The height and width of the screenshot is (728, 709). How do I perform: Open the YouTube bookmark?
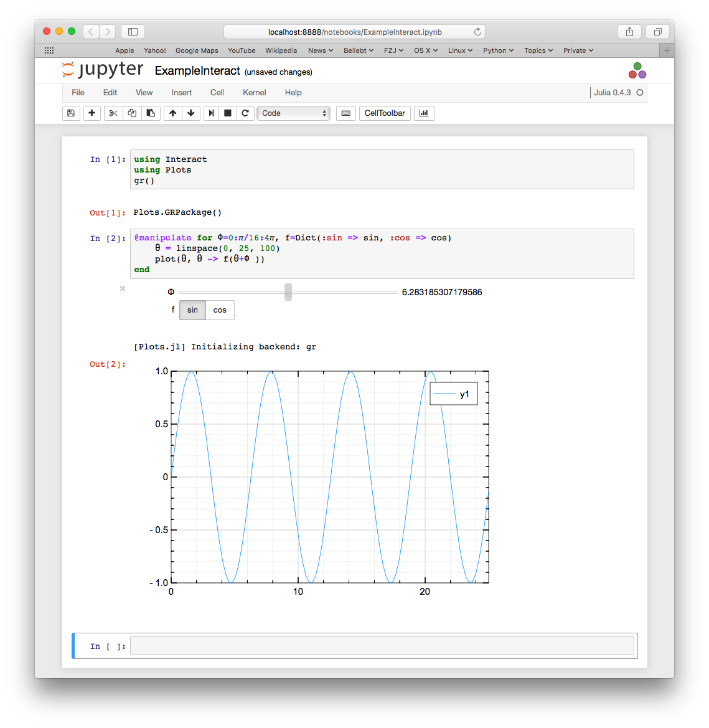(x=242, y=50)
